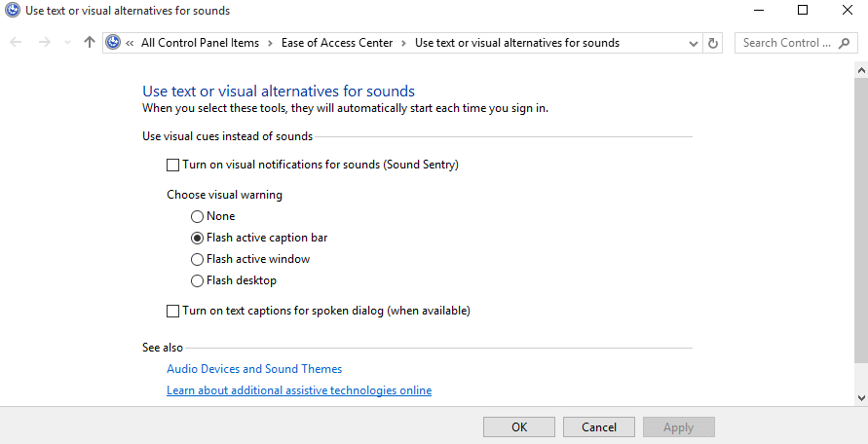Choose Flash active window option
Screen dimensions: 868x444
click(x=197, y=260)
